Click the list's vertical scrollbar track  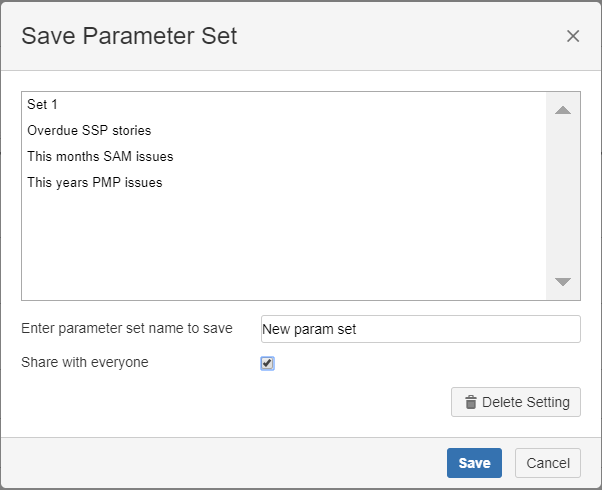(563, 195)
